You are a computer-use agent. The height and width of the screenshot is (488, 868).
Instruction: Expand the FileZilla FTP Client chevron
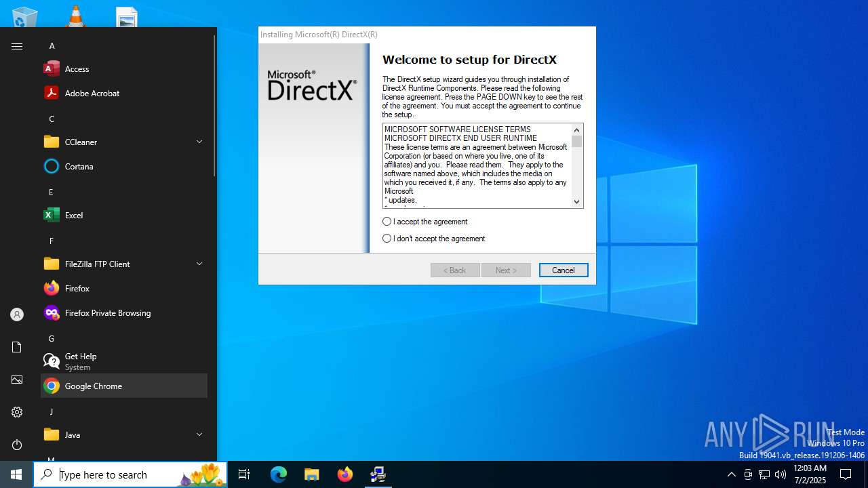point(199,264)
